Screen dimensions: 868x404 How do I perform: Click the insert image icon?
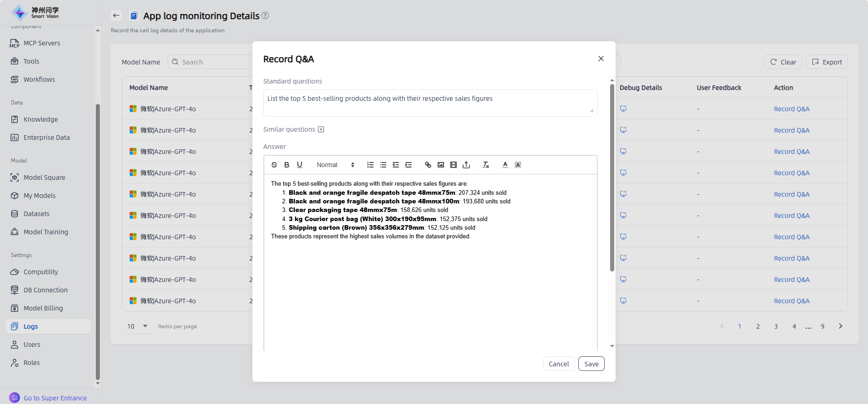(441, 165)
